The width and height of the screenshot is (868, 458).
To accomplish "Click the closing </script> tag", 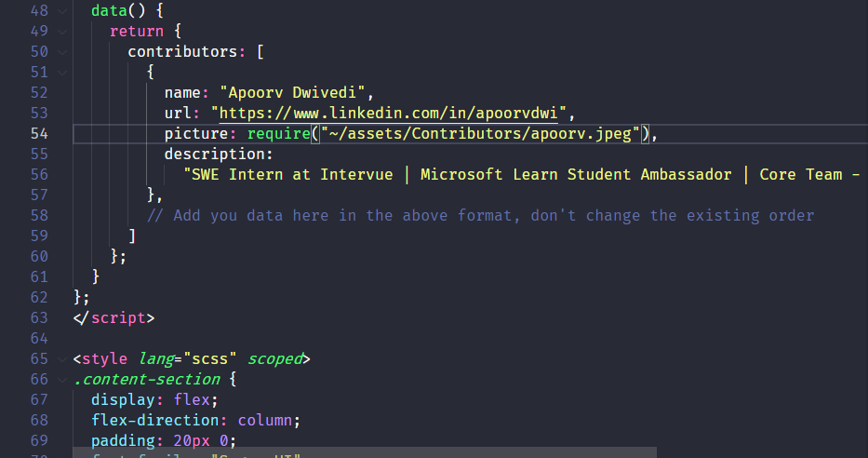I will 114,317.
